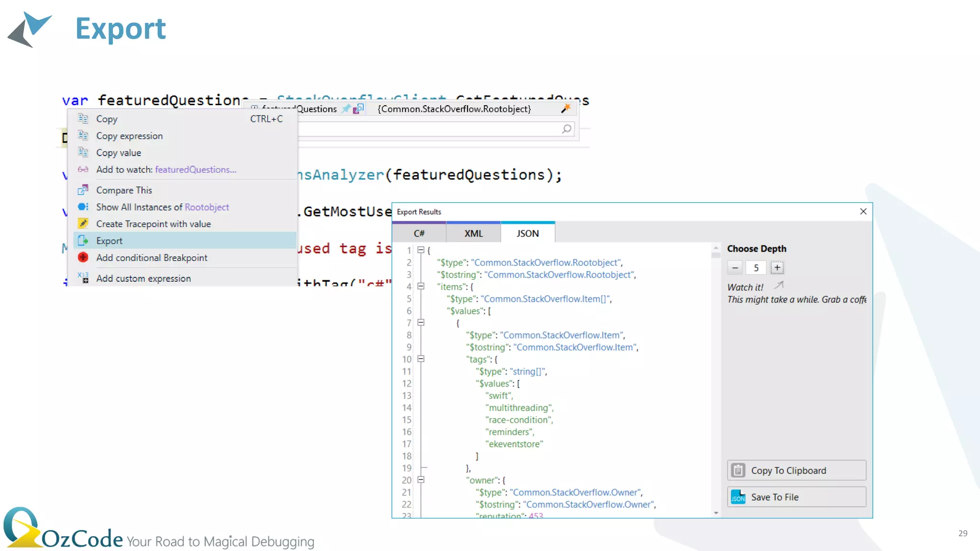
Task: Select Export in the context menu
Action: click(x=110, y=241)
